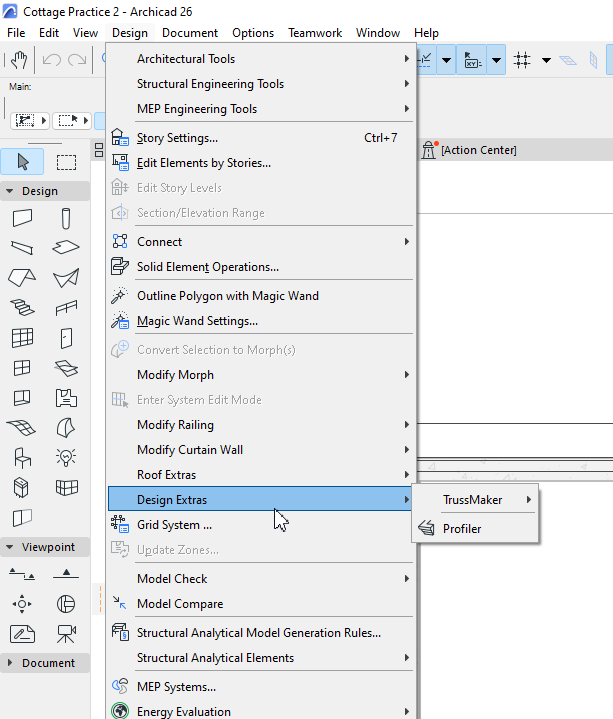Select the Elevation tool
The width and height of the screenshot is (613, 719).
[x=66, y=574]
